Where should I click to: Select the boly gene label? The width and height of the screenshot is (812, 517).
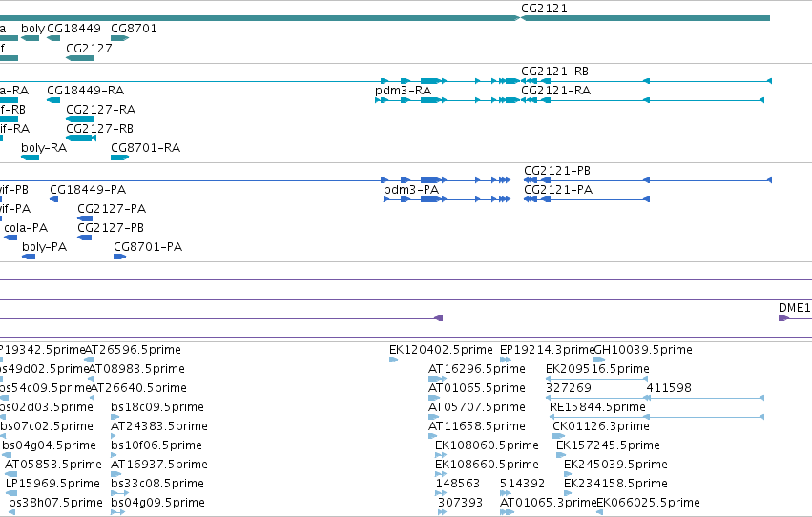[x=32, y=29]
